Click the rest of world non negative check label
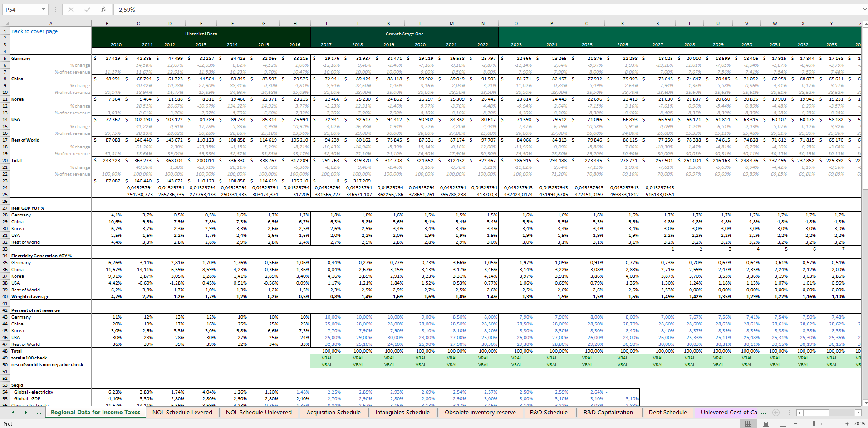The width and height of the screenshot is (868, 428). 47,365
